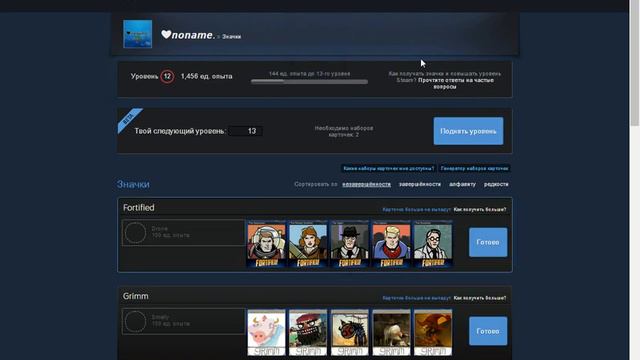Sort badges by редкости
The height and width of the screenshot is (360, 640).
(496, 184)
